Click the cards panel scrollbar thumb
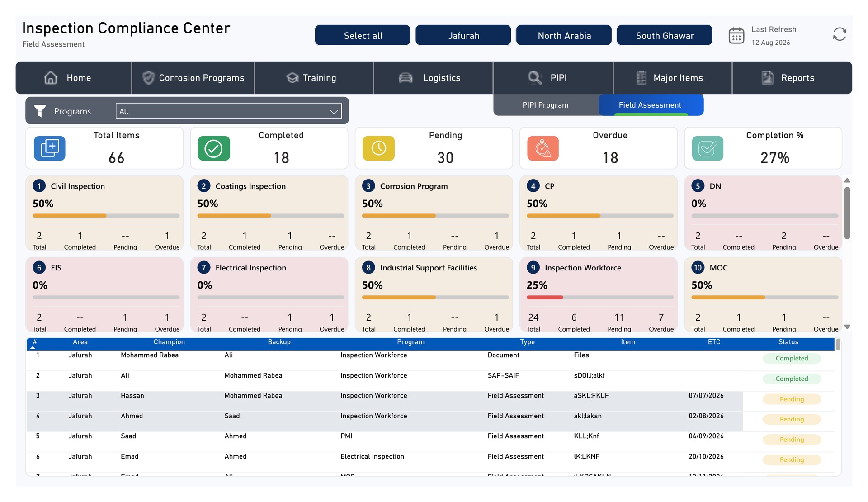Image resolution: width=868 pixels, height=502 pixels. [x=847, y=213]
